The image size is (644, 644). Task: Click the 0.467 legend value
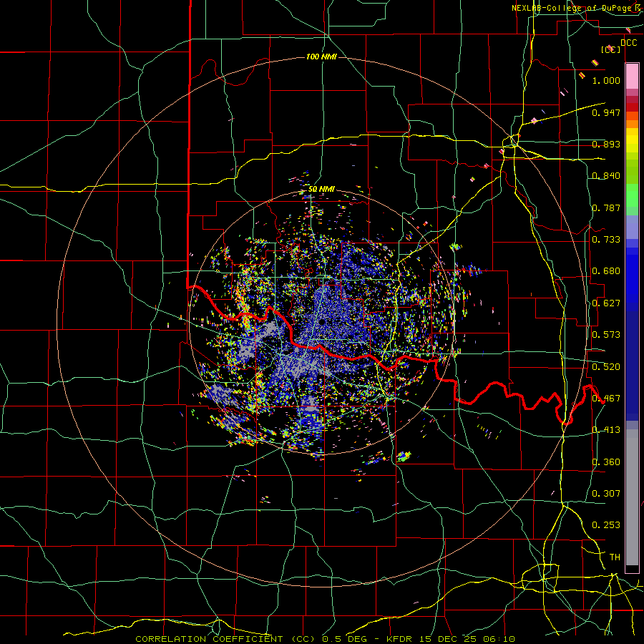click(x=606, y=399)
